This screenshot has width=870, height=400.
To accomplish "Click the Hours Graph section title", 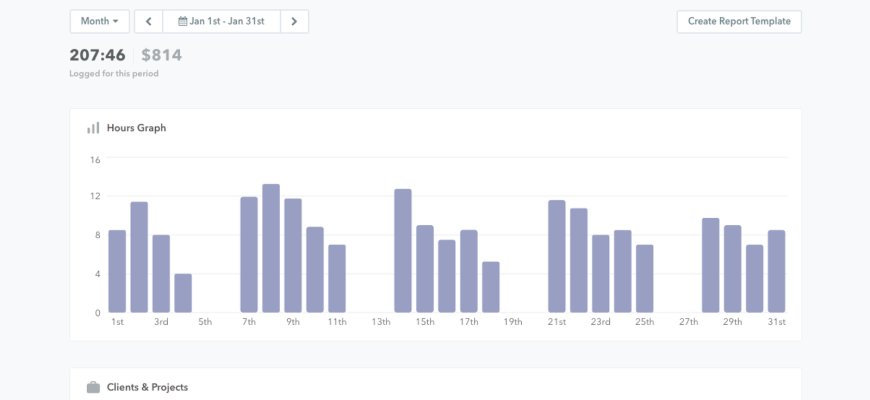I will [136, 128].
